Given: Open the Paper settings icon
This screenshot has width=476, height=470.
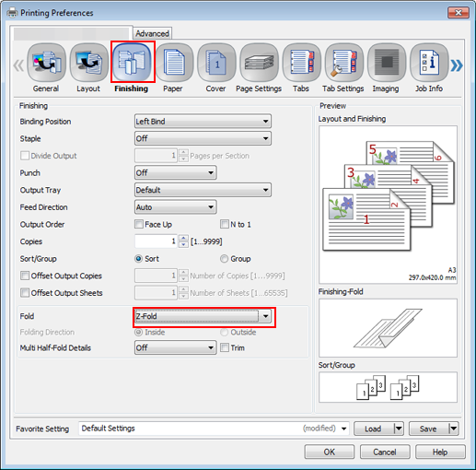Looking at the screenshot, I should tap(174, 63).
